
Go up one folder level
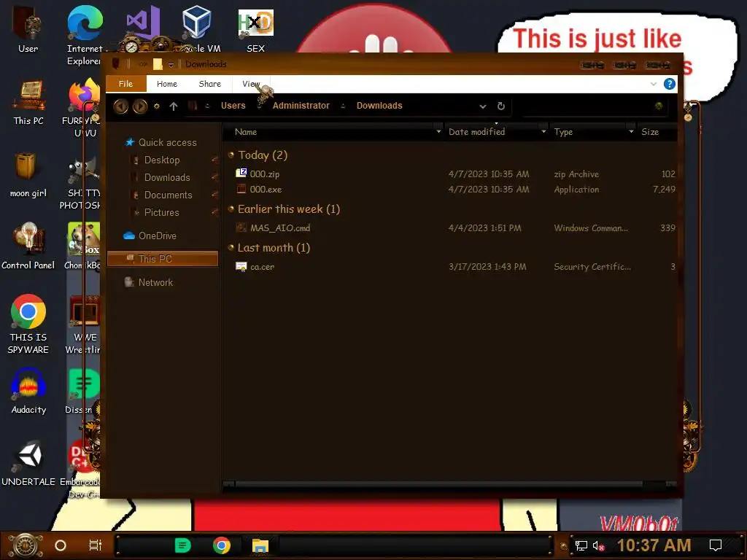tap(174, 106)
